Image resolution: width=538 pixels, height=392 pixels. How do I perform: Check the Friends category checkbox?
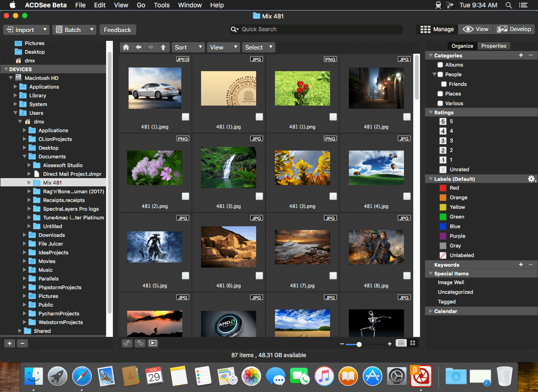pos(444,84)
